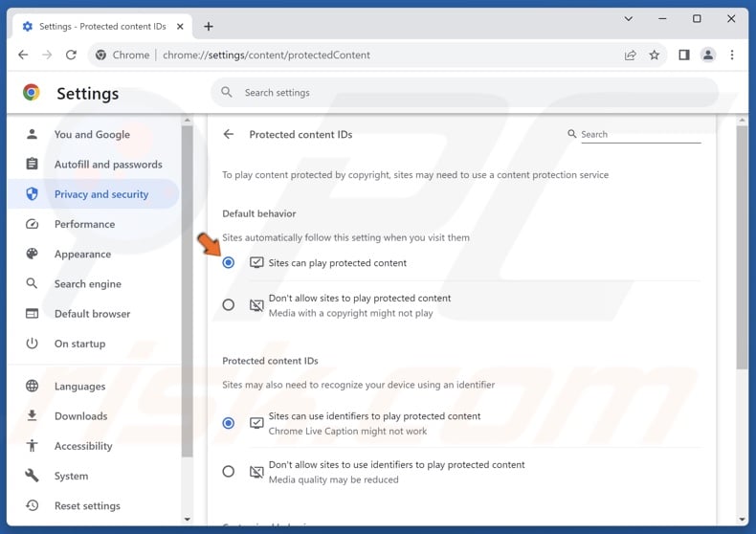Click the browser back arrow
This screenshot has width=756, height=534.
pyautogui.click(x=23, y=55)
